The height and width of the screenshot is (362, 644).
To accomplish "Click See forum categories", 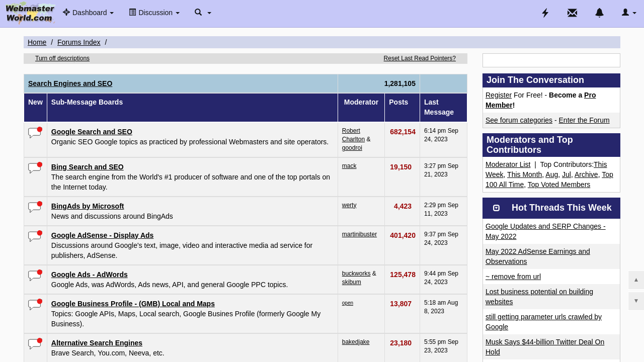I will [519, 120].
